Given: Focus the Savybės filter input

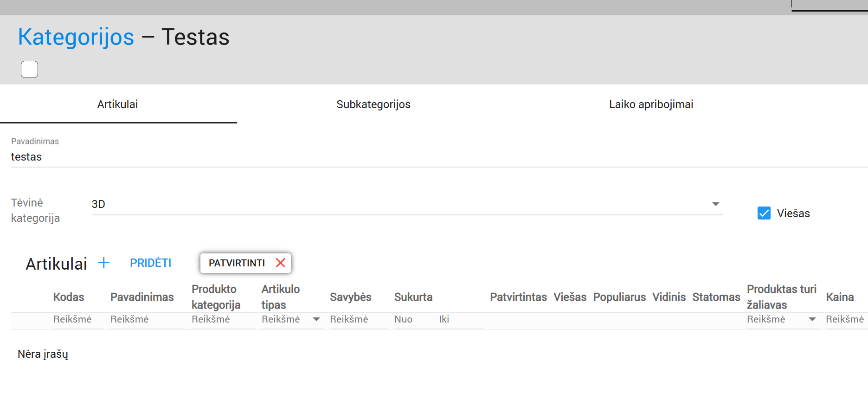Looking at the screenshot, I should (357, 319).
